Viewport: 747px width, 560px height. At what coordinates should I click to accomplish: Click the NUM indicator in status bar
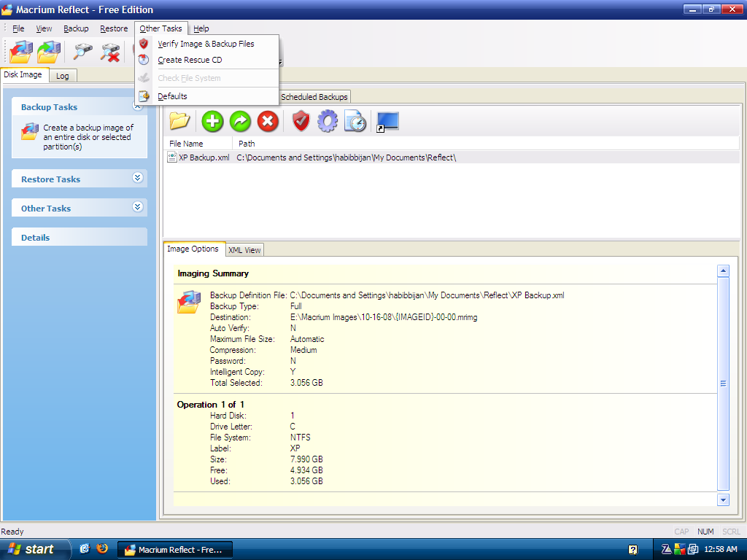point(705,532)
